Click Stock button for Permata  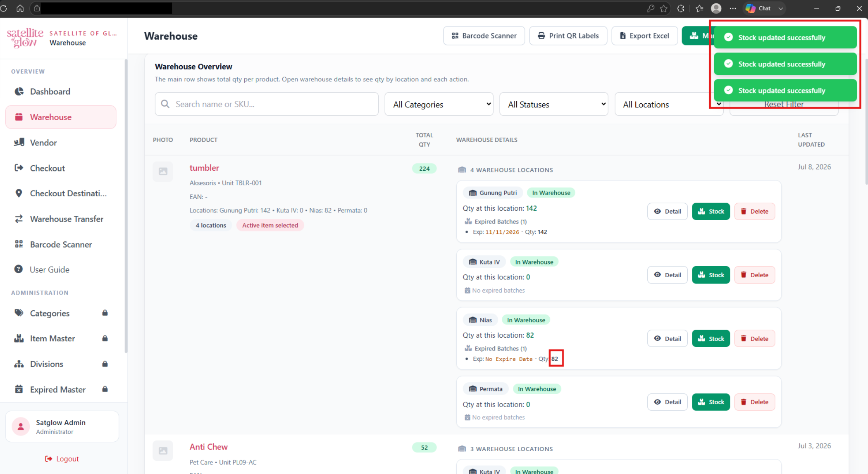click(711, 402)
